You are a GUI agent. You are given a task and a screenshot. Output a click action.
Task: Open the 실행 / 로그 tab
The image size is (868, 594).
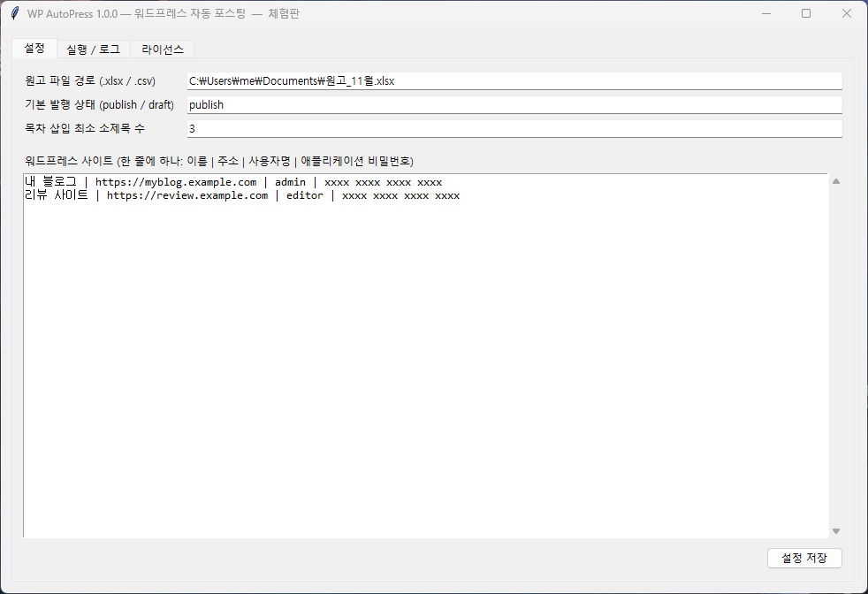(x=94, y=49)
